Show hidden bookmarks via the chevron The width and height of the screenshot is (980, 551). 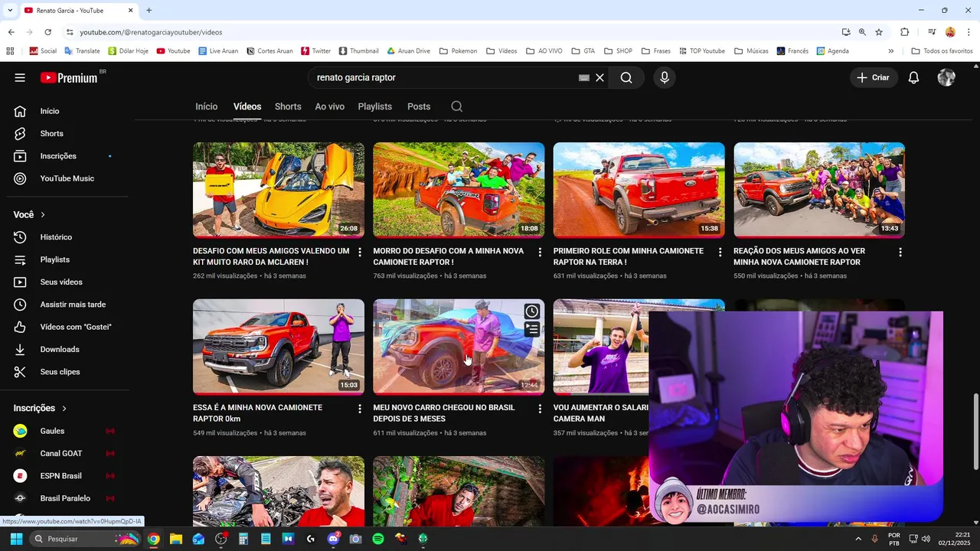tap(890, 51)
